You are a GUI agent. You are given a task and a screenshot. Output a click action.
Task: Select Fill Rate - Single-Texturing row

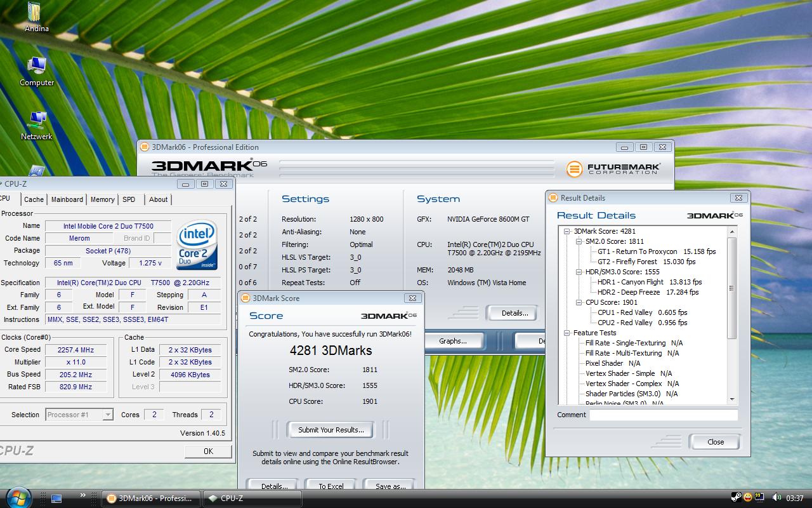(x=634, y=344)
